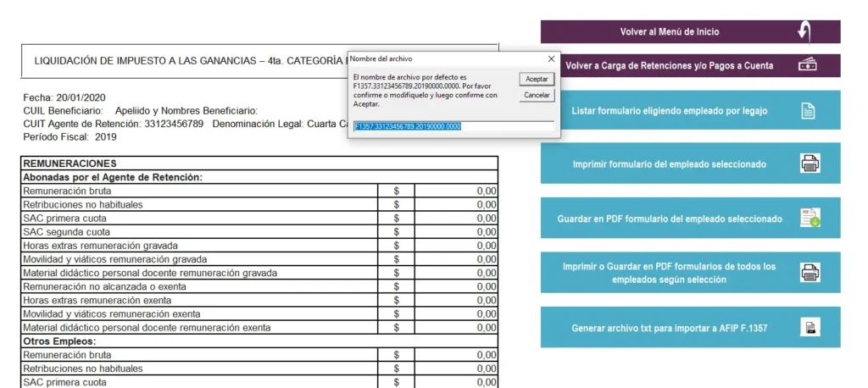Viewport: 868px width, 388px height.
Task: Click the filename input field in the dialog
Action: pos(453,126)
